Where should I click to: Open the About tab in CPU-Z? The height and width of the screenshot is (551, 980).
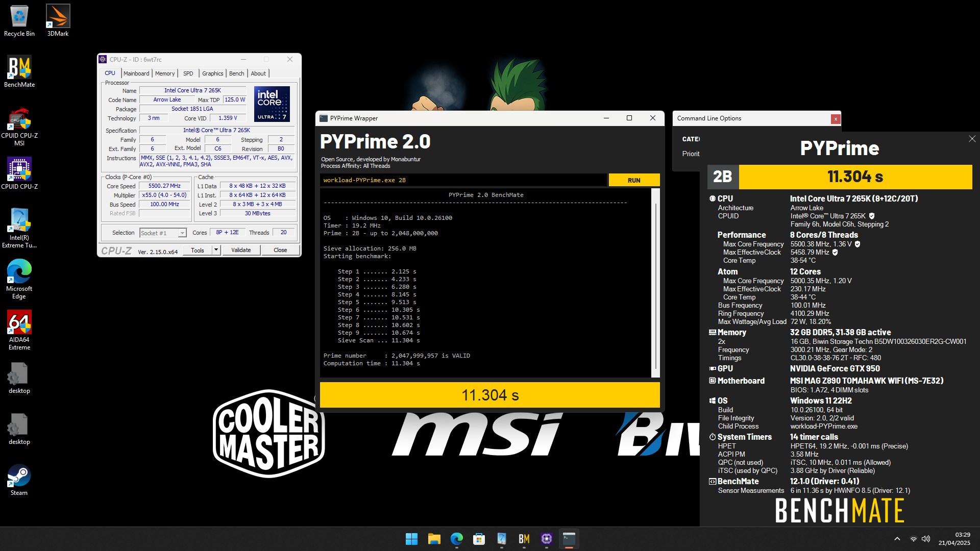[x=258, y=73]
